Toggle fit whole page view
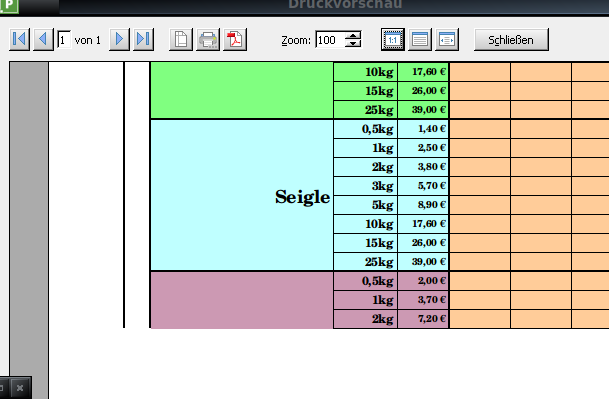Viewport: 609px width, 399px height. (x=420, y=39)
